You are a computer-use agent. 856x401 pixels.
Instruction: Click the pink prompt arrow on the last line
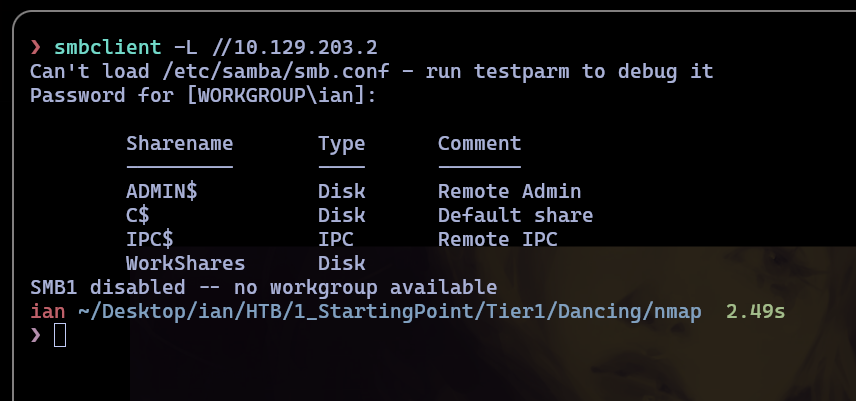coord(35,335)
